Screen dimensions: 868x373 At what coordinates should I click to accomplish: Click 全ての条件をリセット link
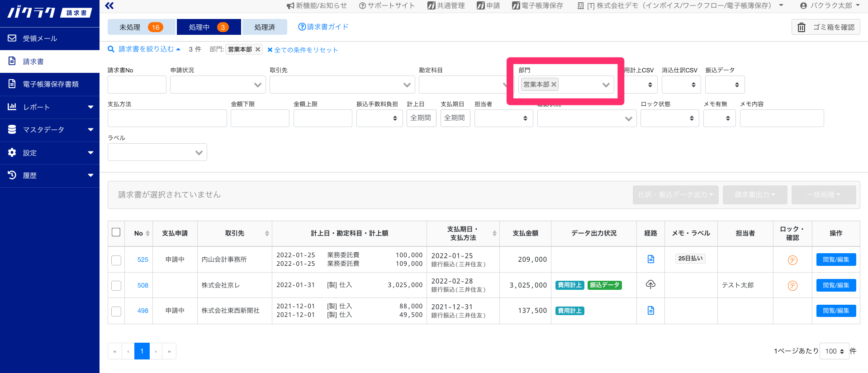pyautogui.click(x=303, y=50)
